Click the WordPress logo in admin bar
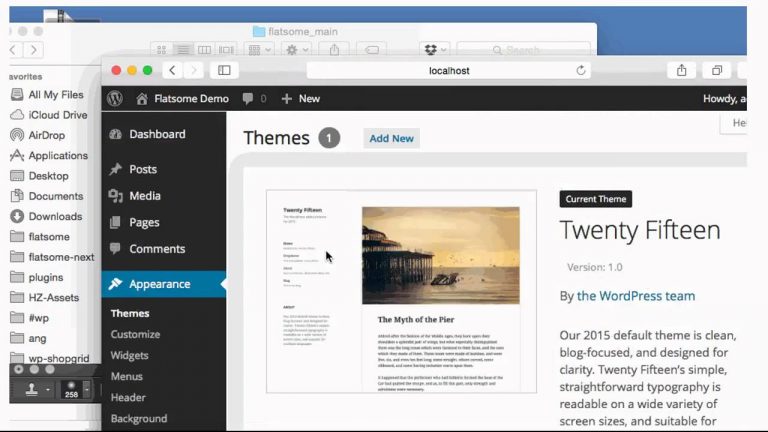The image size is (768, 432). (115, 98)
